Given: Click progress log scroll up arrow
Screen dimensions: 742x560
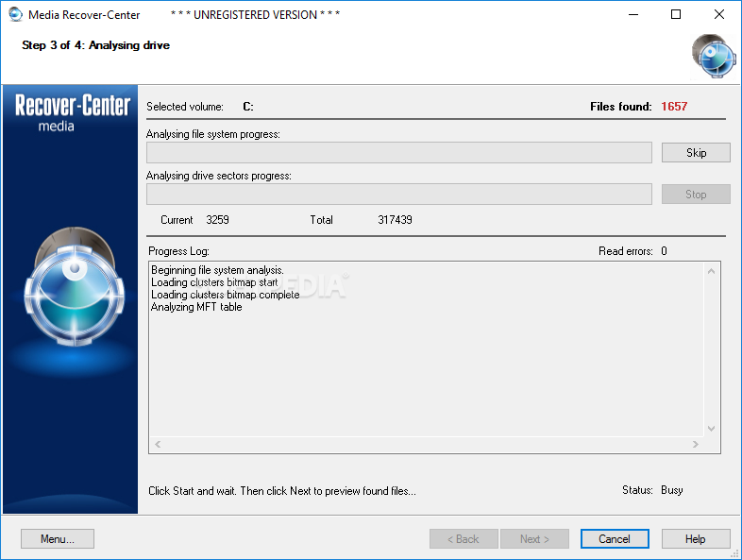Looking at the screenshot, I should point(711,271).
